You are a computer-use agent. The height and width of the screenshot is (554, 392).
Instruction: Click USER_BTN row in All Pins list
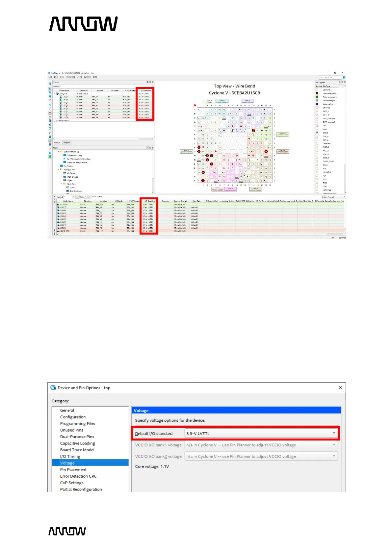(x=200, y=231)
